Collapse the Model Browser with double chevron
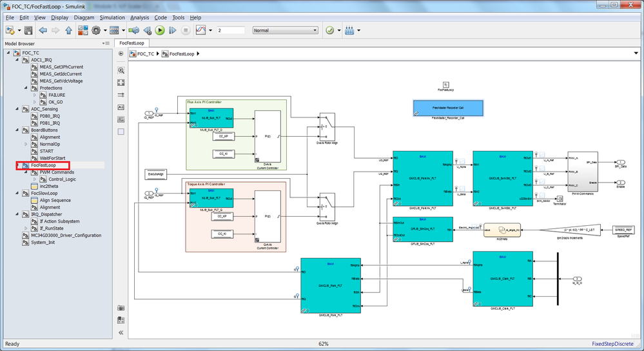This screenshot has height=351, width=644. [121, 332]
